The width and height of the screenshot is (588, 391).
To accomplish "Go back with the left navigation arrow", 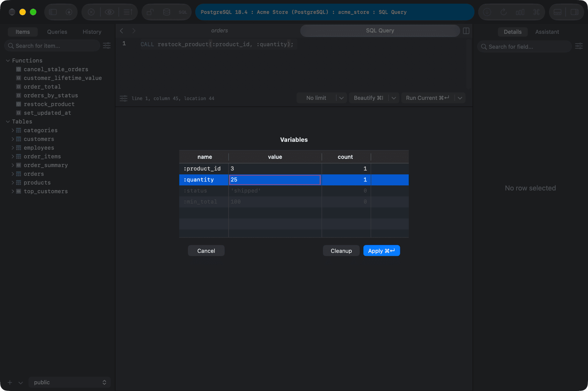I will pos(122,31).
